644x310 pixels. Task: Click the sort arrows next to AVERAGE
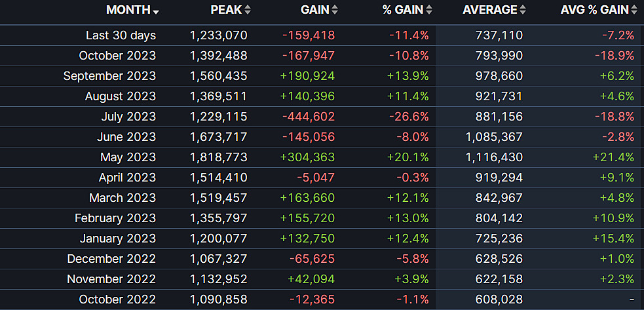[x=523, y=10]
